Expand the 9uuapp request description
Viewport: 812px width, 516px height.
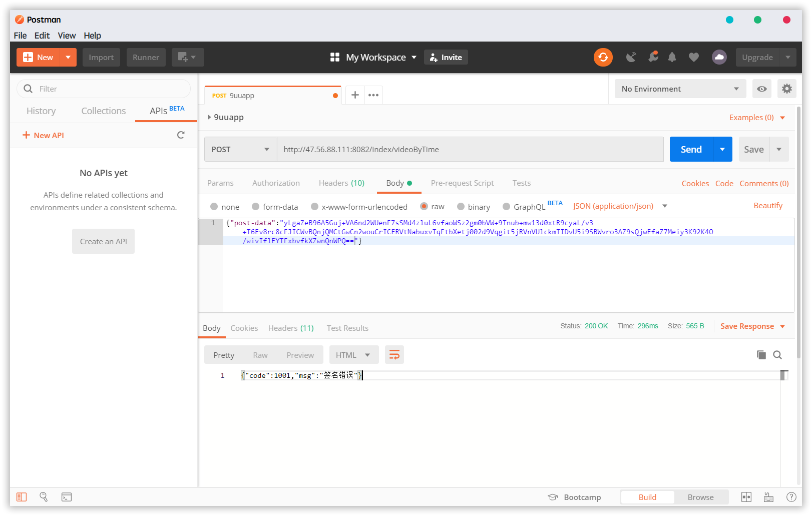pos(209,117)
